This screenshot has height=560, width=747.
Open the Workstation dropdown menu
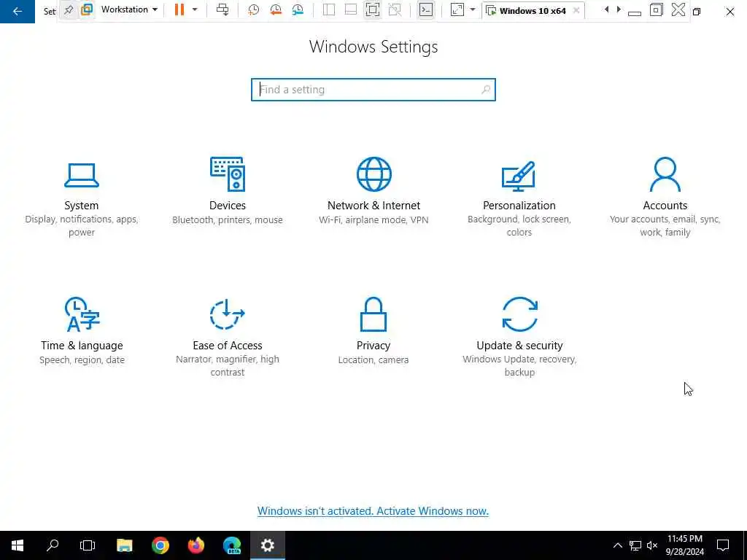coord(129,9)
